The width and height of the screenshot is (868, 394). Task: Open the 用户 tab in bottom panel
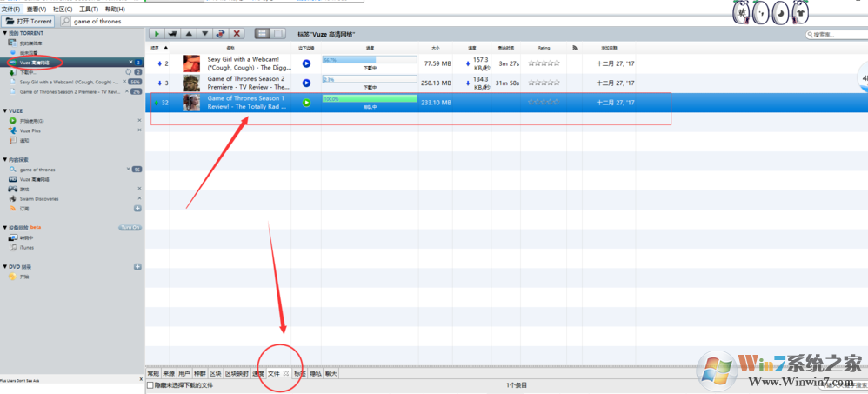coord(184,373)
